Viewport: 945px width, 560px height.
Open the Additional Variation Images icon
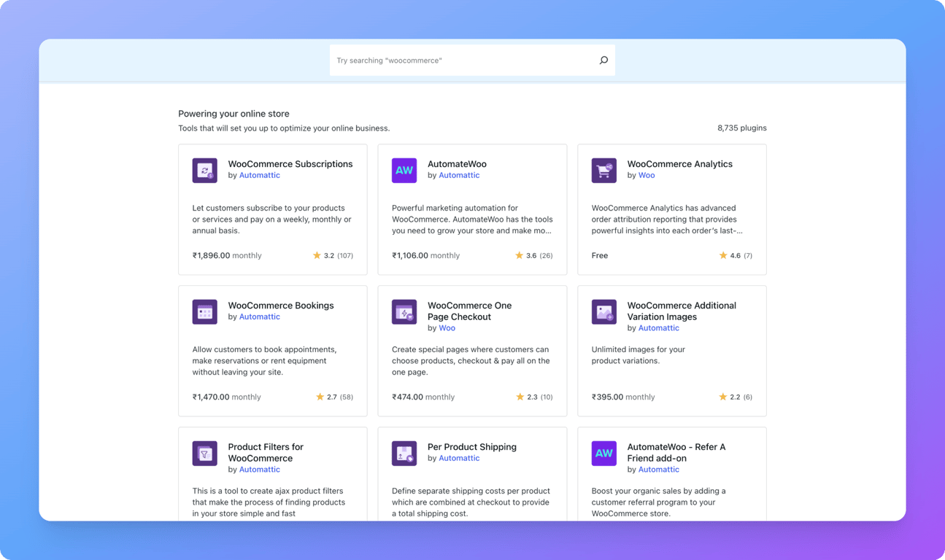[x=604, y=312]
